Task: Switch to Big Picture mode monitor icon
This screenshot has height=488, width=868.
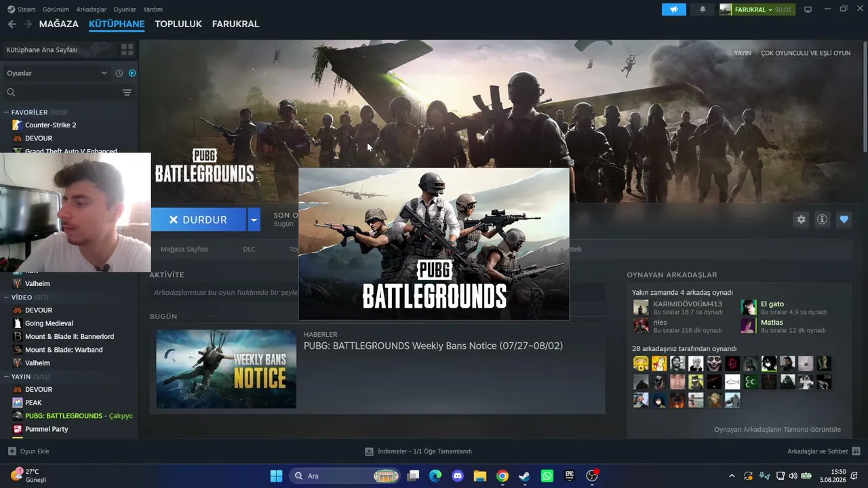Action: (808, 9)
